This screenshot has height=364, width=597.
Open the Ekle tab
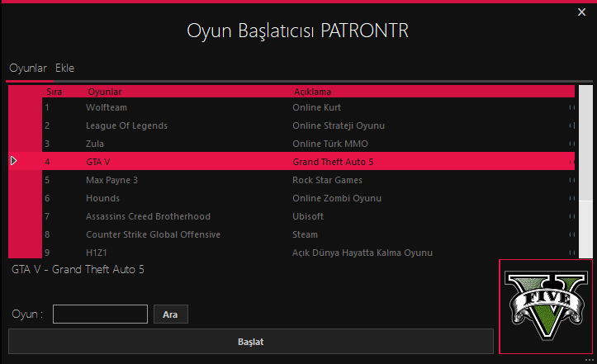(x=64, y=69)
